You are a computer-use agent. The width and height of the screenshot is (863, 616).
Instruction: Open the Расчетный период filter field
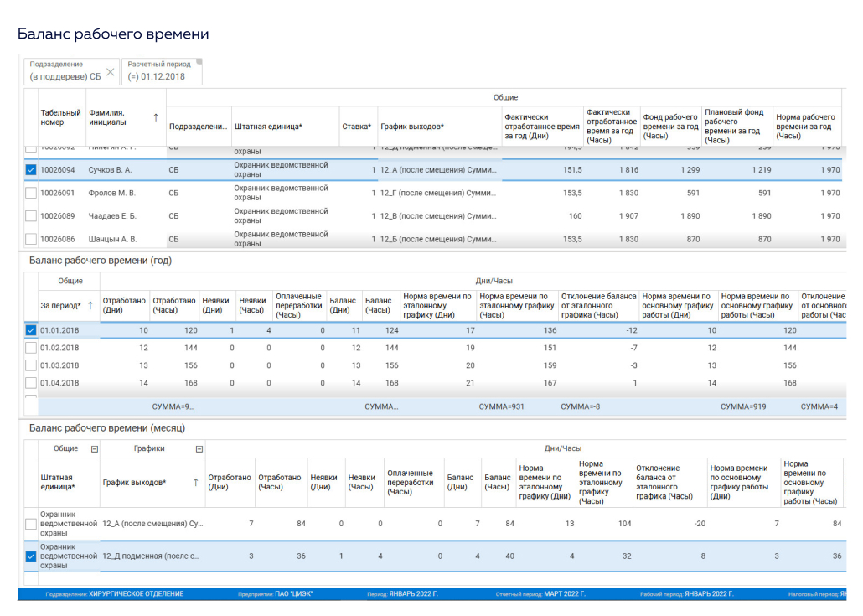tap(162, 72)
